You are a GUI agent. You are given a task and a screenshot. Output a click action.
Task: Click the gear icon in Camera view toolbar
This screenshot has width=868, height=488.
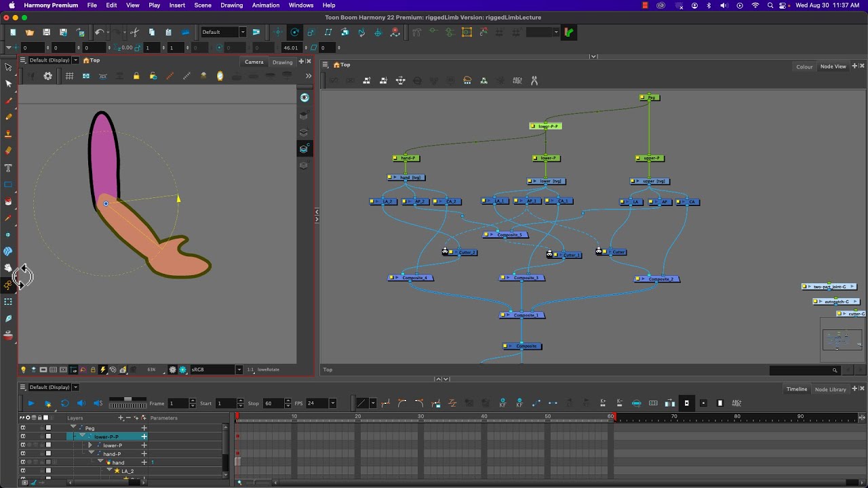(x=47, y=76)
